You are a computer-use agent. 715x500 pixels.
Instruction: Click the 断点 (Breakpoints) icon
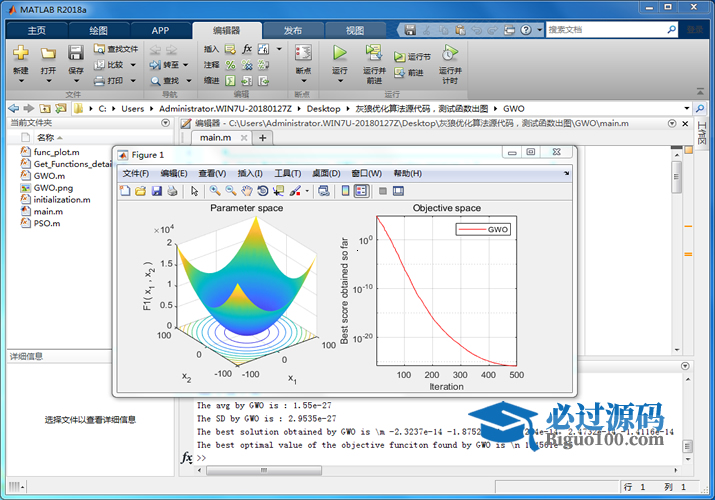click(303, 52)
